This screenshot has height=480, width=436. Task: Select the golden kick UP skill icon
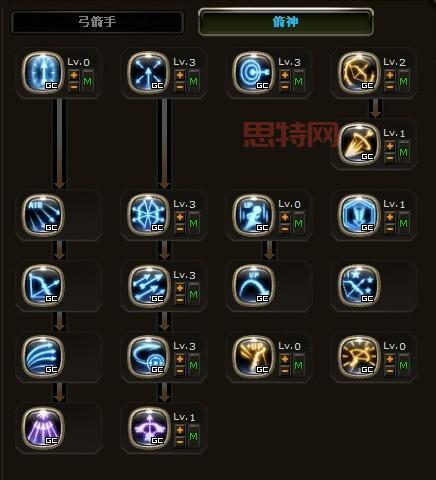tap(253, 356)
